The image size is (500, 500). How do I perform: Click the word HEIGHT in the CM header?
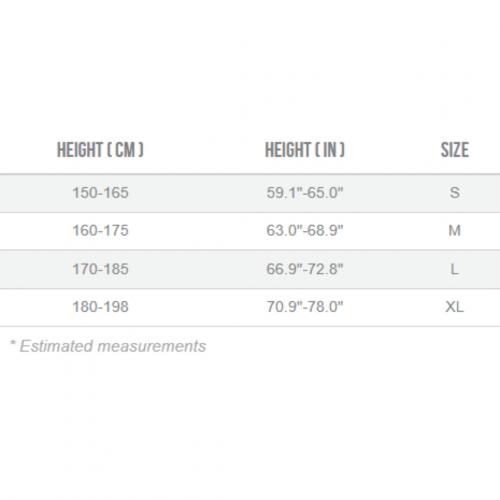coord(80,150)
